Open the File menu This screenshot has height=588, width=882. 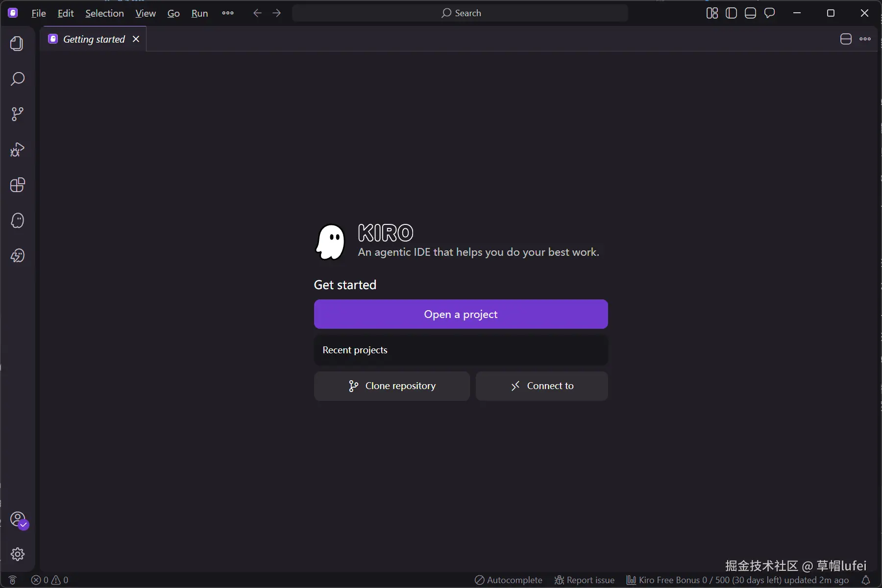[39, 13]
